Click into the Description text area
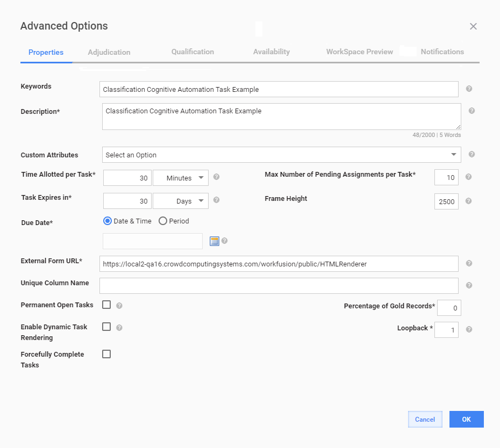The width and height of the screenshot is (500, 448). pos(282,117)
